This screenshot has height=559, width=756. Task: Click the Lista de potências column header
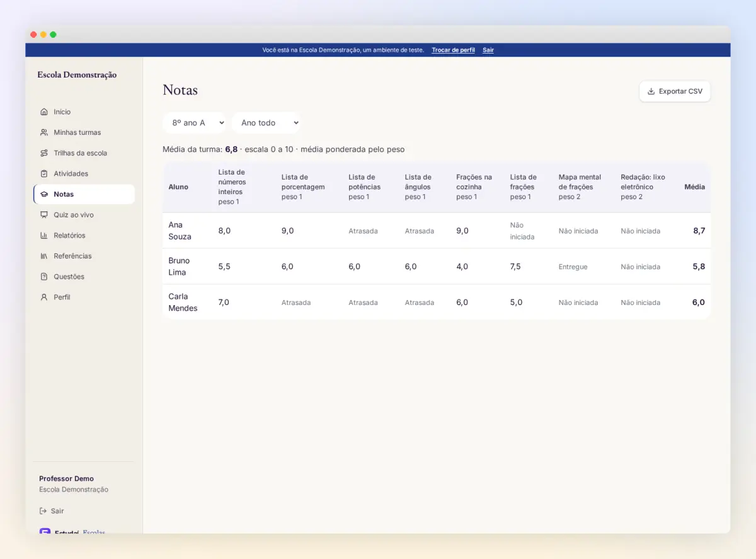coord(365,187)
